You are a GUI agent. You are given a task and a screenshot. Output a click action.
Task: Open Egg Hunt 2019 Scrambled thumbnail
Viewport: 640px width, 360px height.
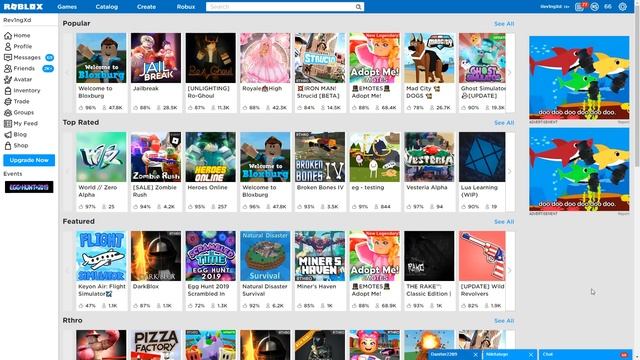click(x=211, y=256)
